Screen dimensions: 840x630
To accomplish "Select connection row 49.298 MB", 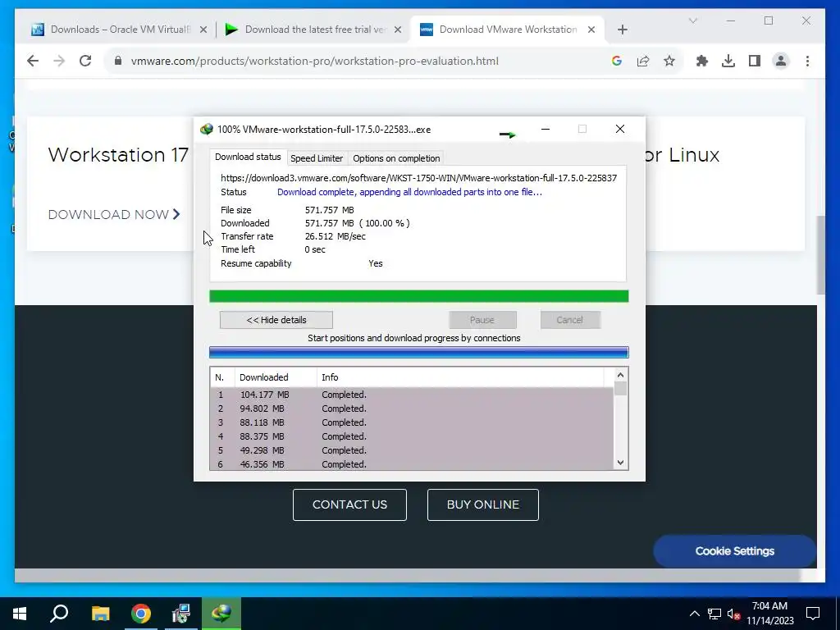I will (x=412, y=450).
